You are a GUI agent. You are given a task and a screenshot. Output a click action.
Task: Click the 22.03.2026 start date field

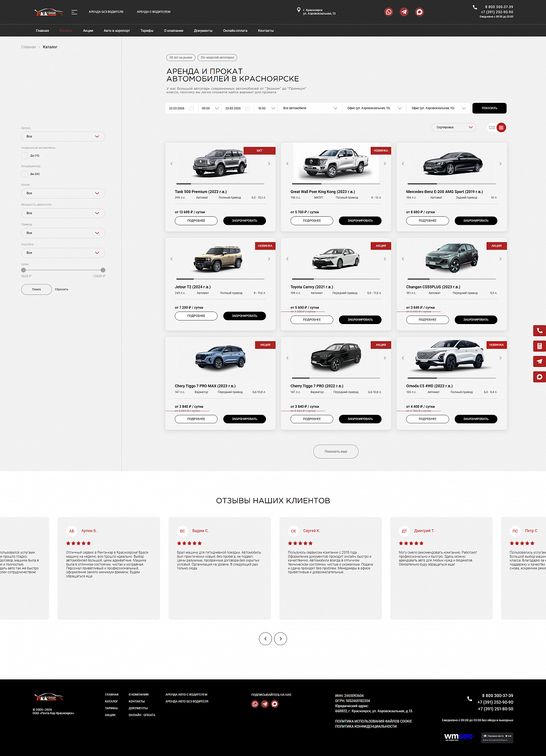[181, 108]
